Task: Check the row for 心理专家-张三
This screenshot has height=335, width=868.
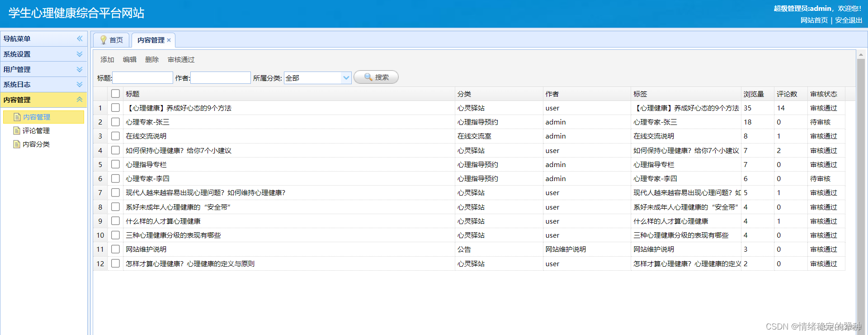Action: point(115,122)
